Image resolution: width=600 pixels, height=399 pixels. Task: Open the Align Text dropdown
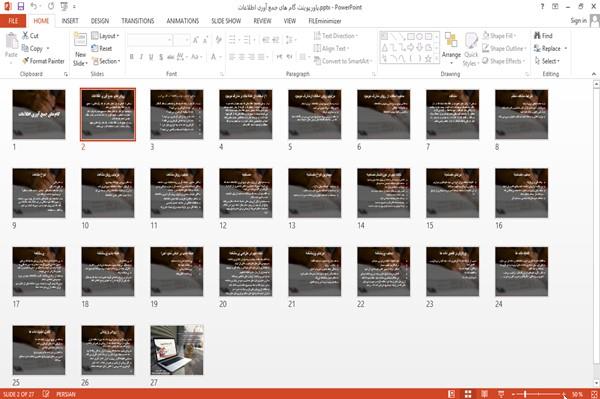[331, 49]
